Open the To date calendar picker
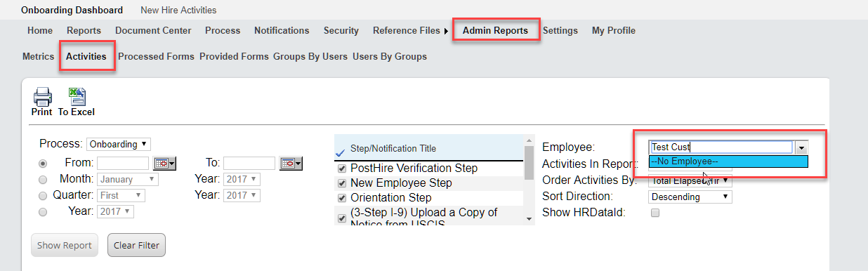 click(x=291, y=163)
